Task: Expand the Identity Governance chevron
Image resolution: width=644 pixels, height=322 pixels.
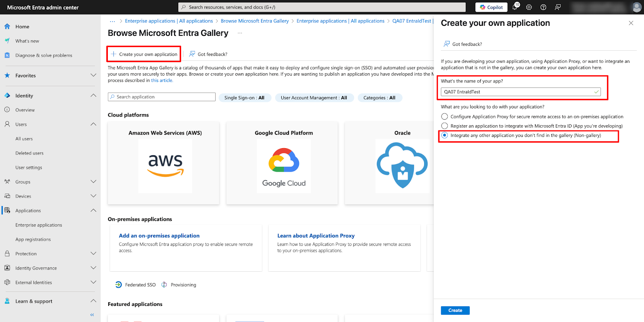Action: click(x=93, y=268)
